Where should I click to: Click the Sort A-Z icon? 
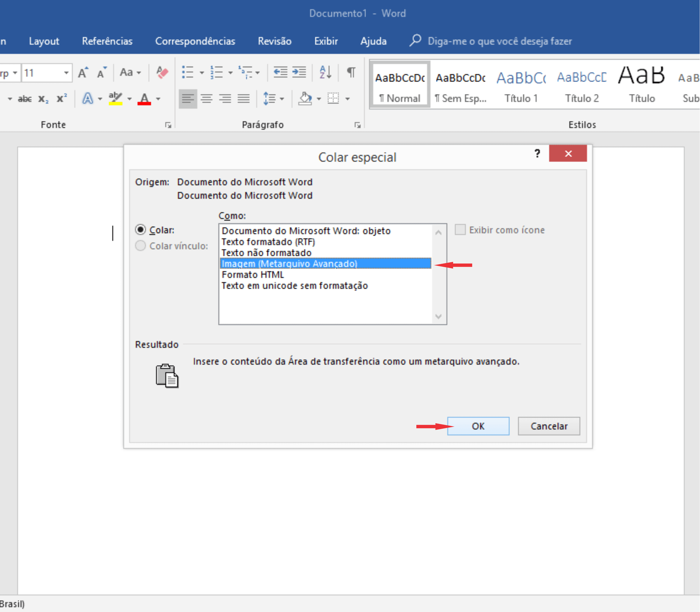325,72
